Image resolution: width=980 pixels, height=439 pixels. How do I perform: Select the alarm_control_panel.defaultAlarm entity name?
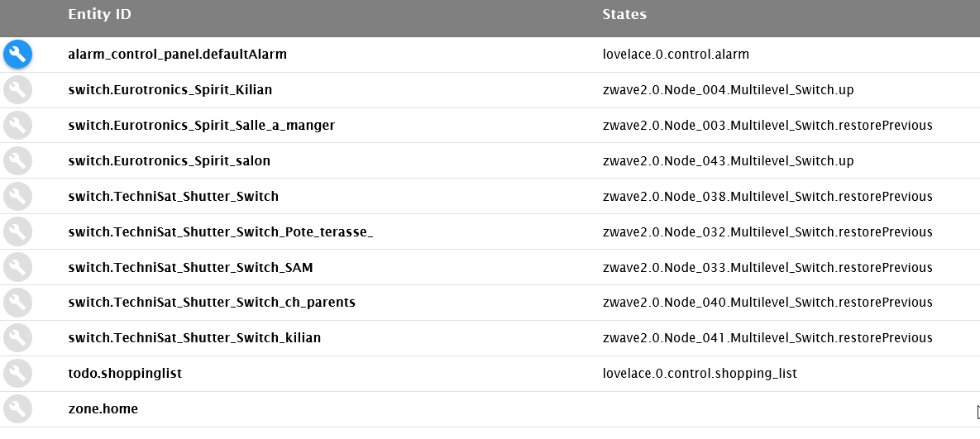point(177,55)
